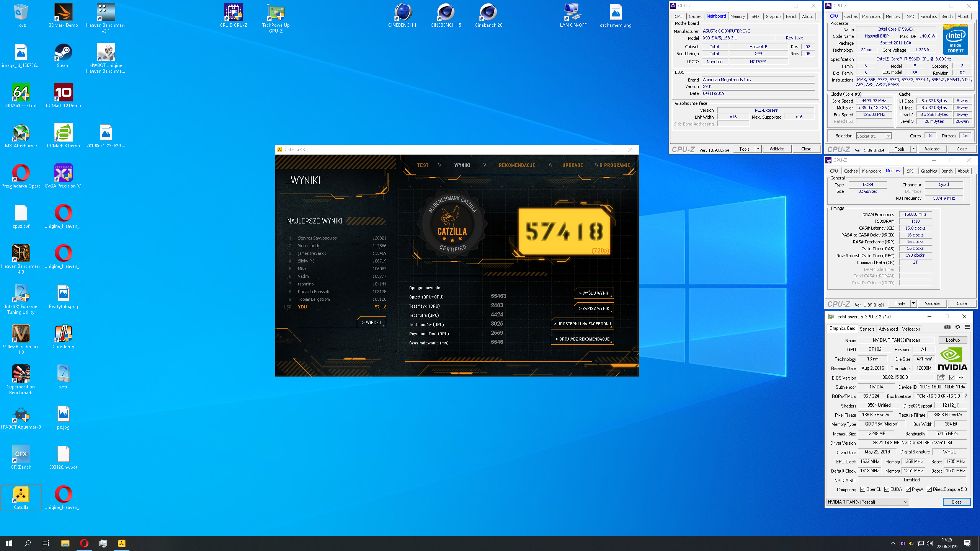Click the 57418 score display
Screen dimensions: 980x551
pos(564,231)
